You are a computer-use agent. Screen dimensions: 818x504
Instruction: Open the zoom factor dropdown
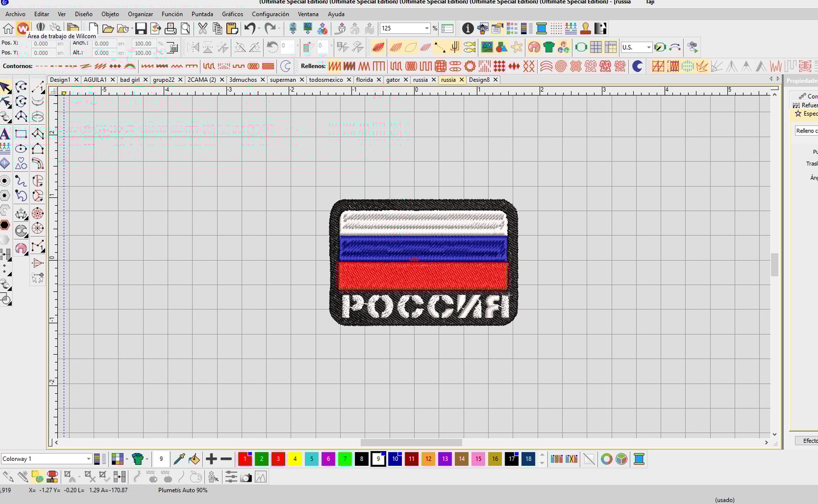pos(426,28)
